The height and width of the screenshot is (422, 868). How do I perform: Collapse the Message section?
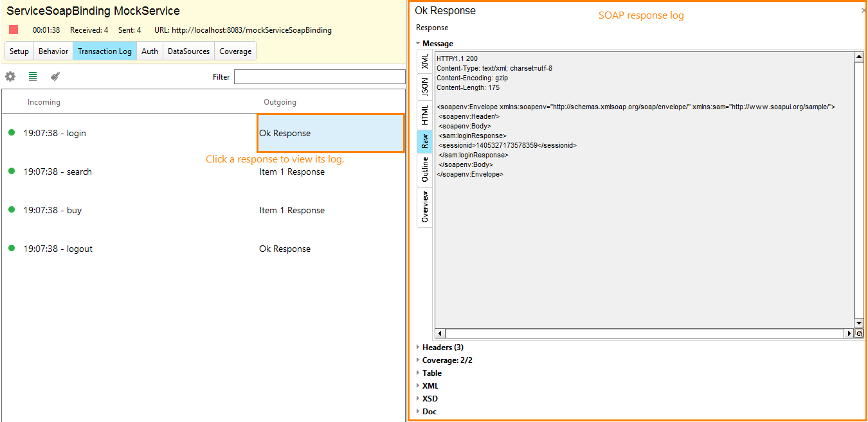click(x=418, y=43)
